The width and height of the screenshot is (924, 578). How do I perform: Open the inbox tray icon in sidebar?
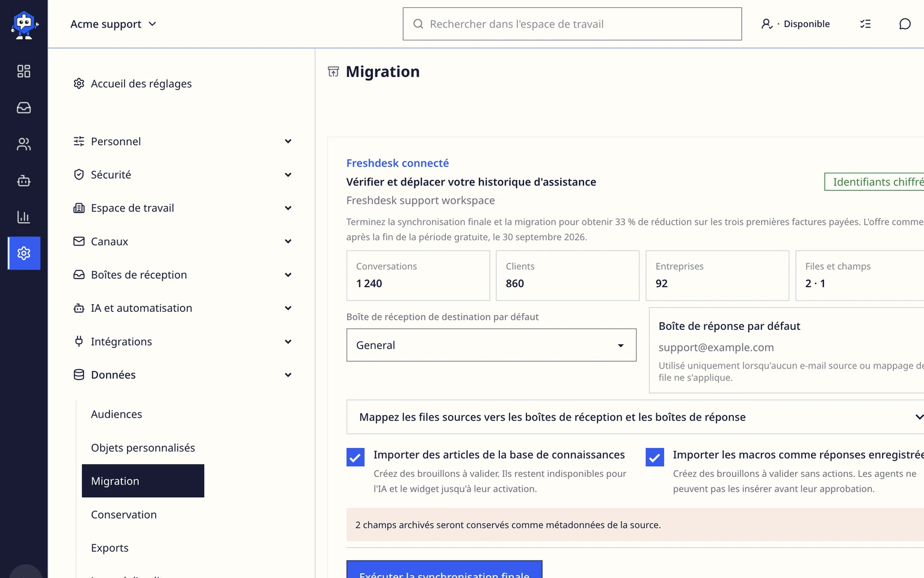(23, 108)
